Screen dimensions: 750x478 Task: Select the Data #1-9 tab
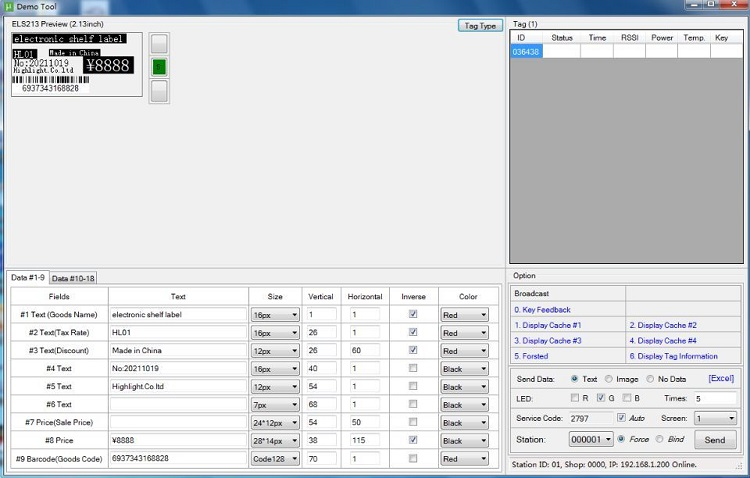28,277
